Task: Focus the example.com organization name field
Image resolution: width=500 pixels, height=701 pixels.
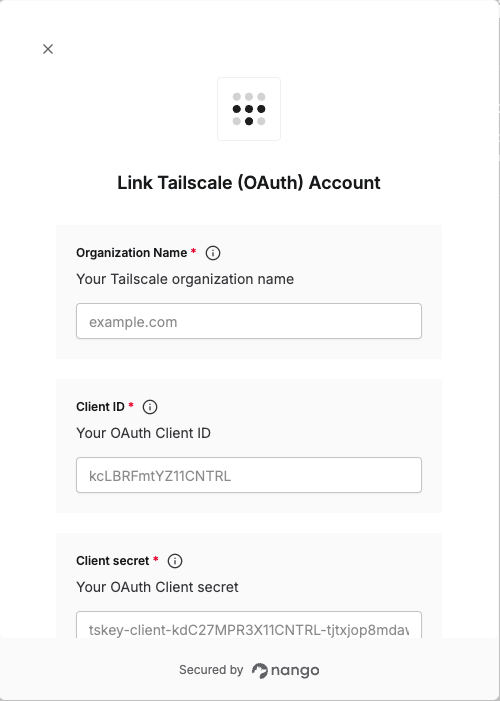Action: tap(249, 321)
